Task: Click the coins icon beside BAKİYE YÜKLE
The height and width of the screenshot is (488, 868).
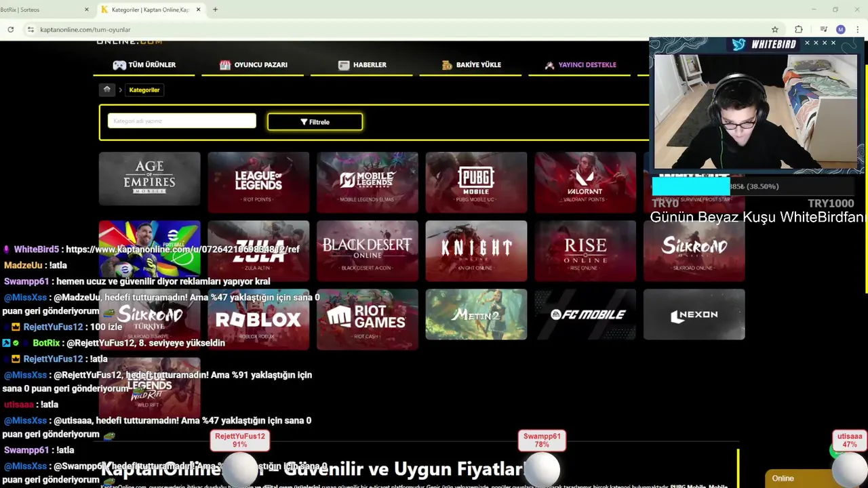Action: click(447, 65)
